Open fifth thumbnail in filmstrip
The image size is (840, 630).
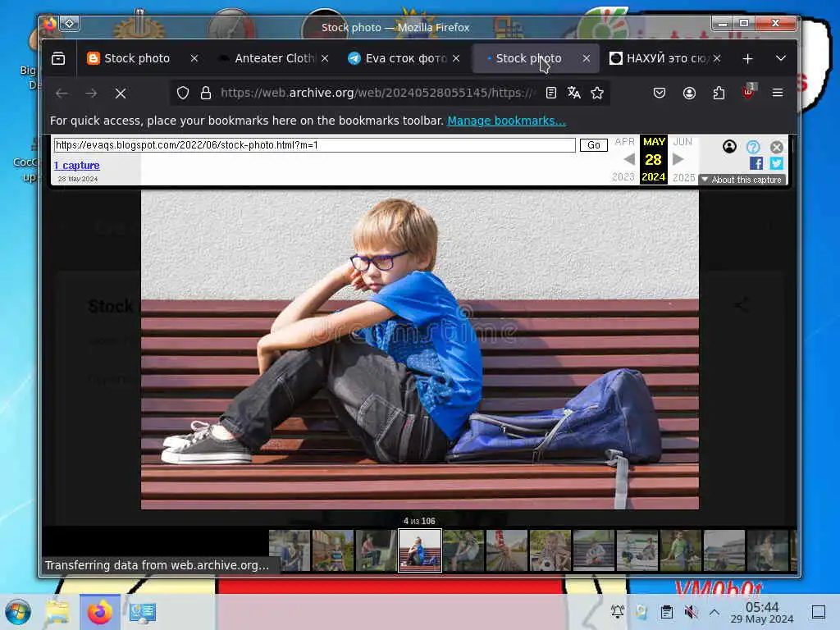pos(463,550)
